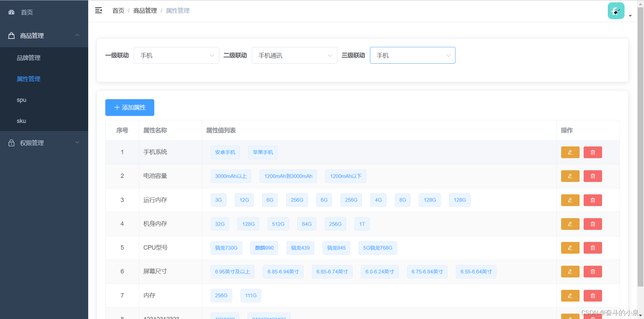The image size is (644, 319).
Task: Click the 骁龙439 tag
Action: (301, 248)
